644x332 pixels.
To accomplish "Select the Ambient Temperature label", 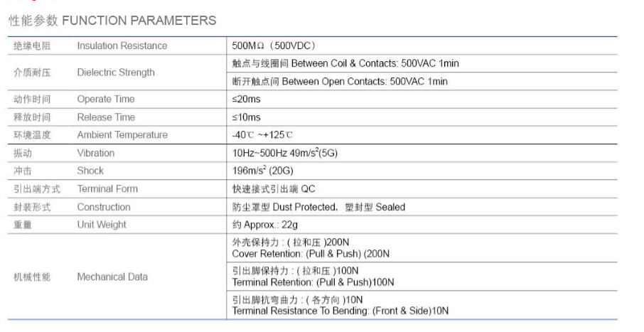I will (x=122, y=135).
